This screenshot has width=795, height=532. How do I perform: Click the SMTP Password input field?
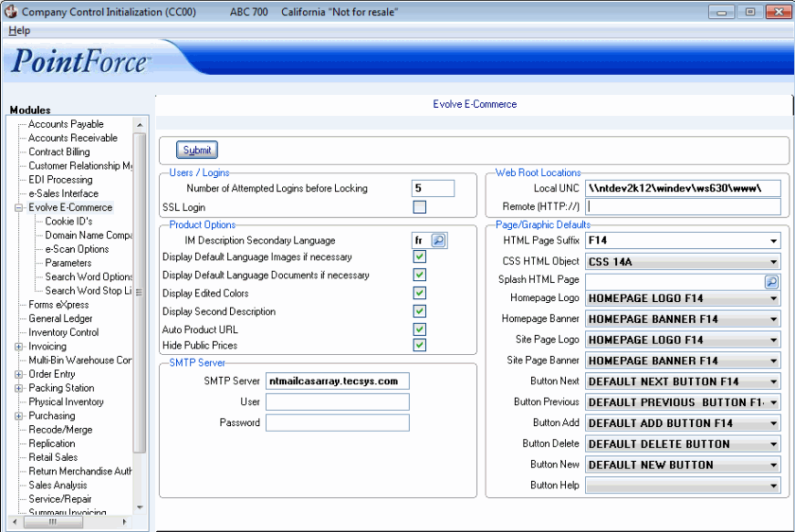click(x=337, y=422)
